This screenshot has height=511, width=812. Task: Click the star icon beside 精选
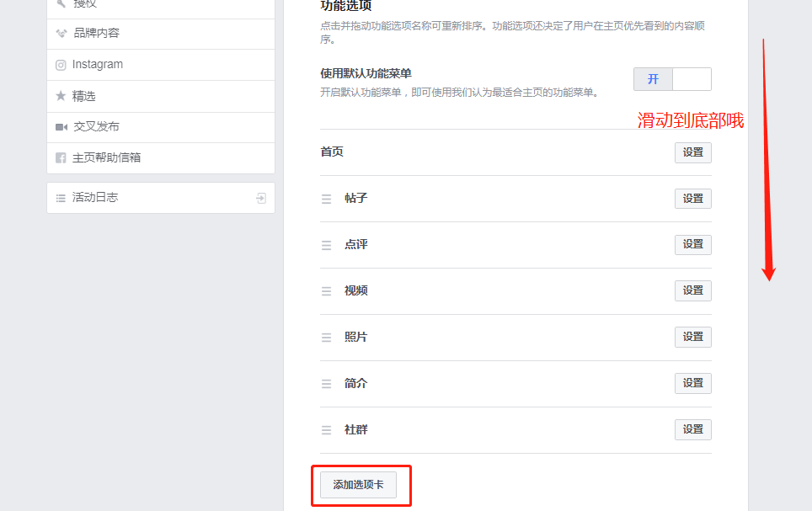(61, 96)
